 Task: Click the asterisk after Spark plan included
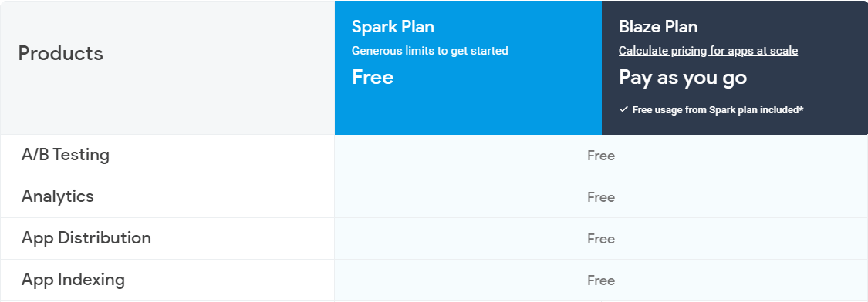[801, 109]
